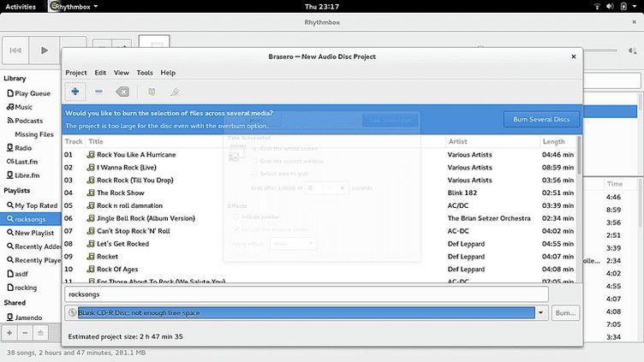Open the Tools menu
644x362 pixels.
[145, 73]
